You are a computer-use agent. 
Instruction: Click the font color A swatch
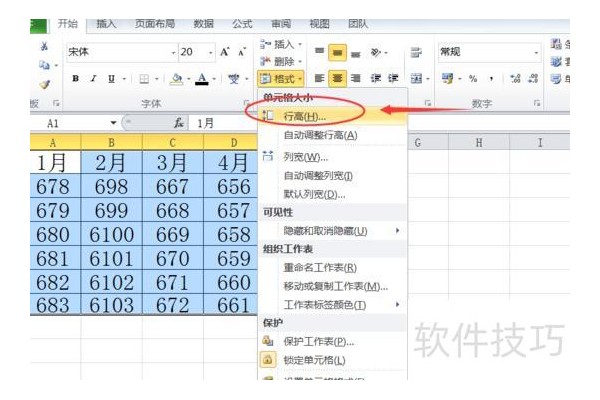point(202,79)
